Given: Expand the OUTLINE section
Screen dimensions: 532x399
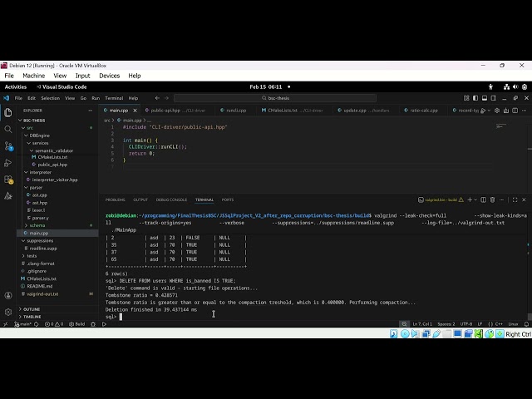Looking at the screenshot, I should click(x=32, y=309).
